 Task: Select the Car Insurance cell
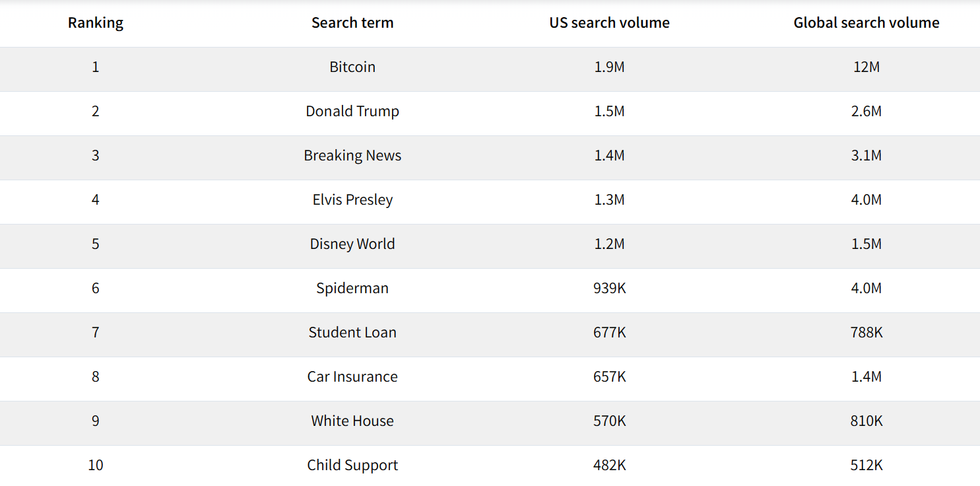pyautogui.click(x=352, y=376)
